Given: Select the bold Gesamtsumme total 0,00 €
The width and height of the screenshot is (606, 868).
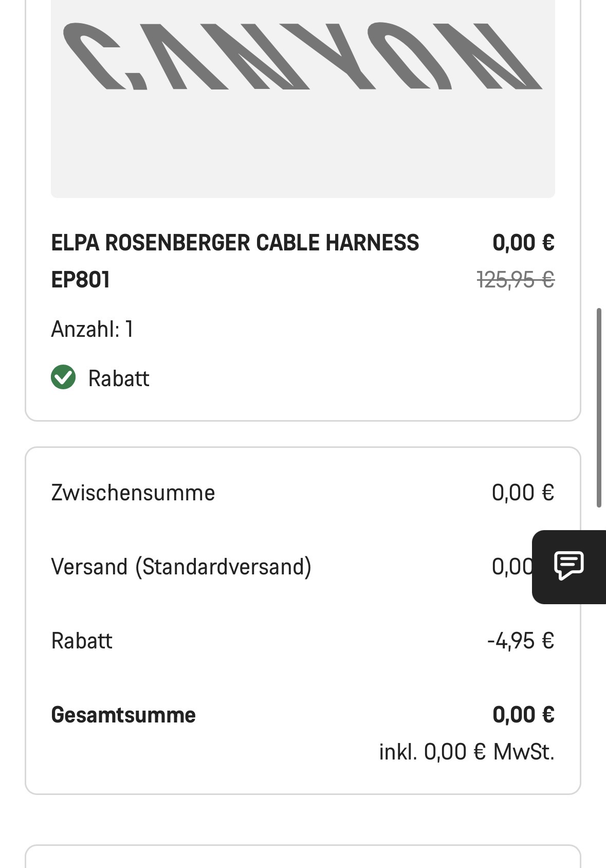Looking at the screenshot, I should pos(523,715).
